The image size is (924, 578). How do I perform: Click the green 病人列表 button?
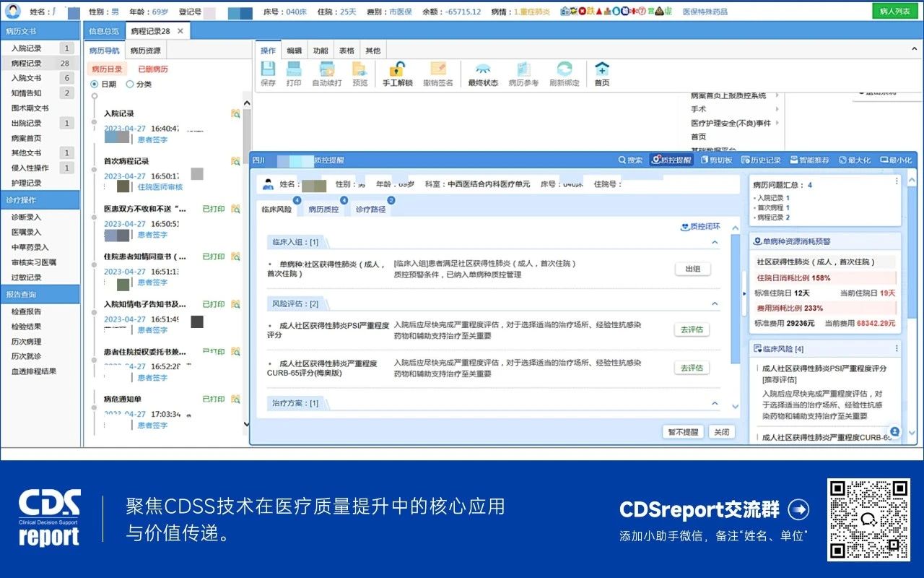895,11
